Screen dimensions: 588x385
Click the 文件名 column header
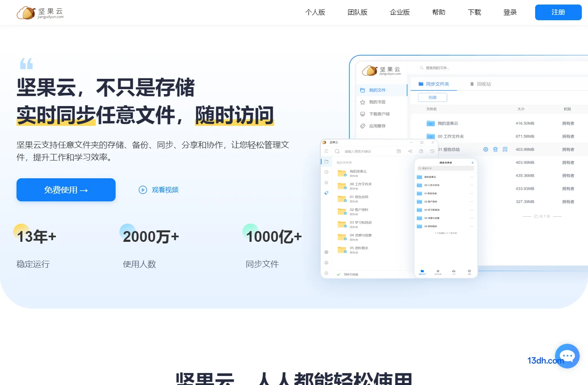432,109
